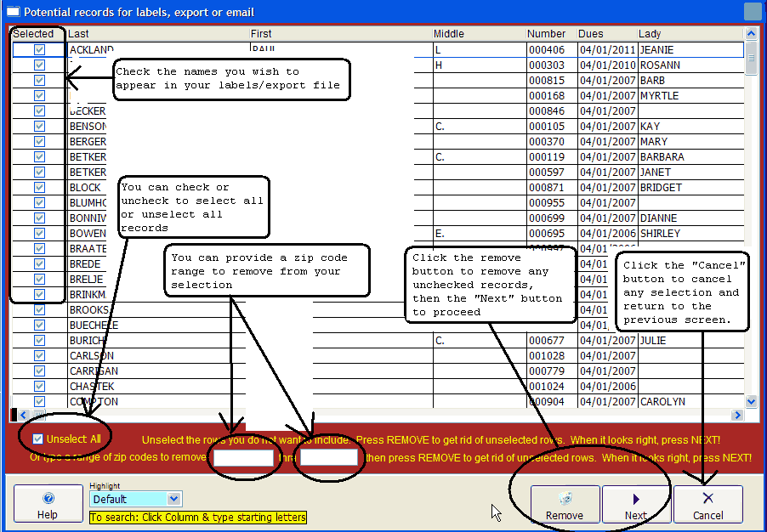Deselect the COMPTON row checkbox
This screenshot has width=767, height=532.
pos(39,402)
